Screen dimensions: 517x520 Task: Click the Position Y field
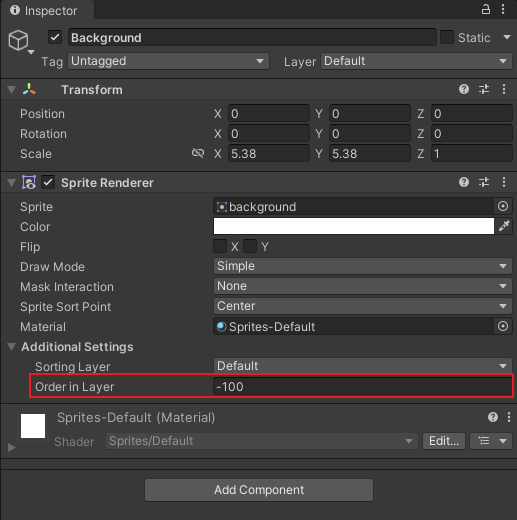[x=370, y=114]
